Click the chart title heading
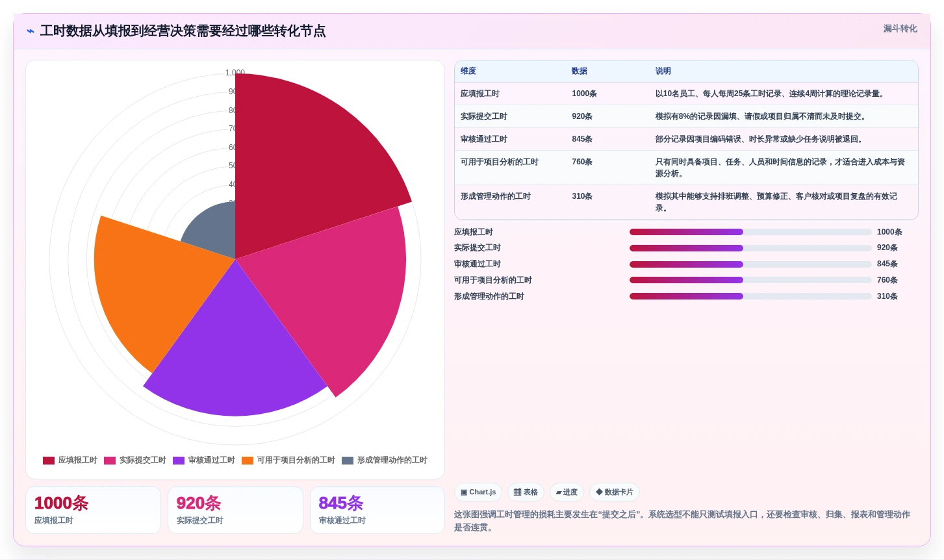This screenshot has height=560, width=944. pos(183,31)
